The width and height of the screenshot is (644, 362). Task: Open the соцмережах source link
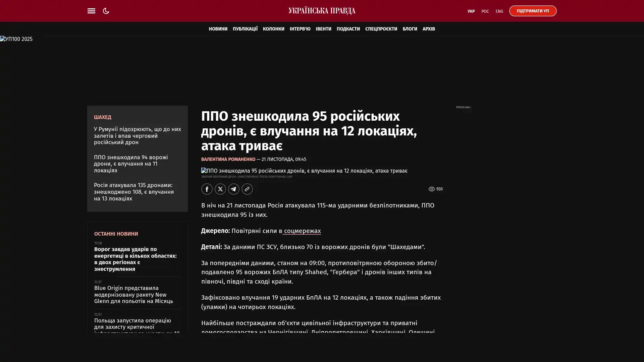[302, 231]
